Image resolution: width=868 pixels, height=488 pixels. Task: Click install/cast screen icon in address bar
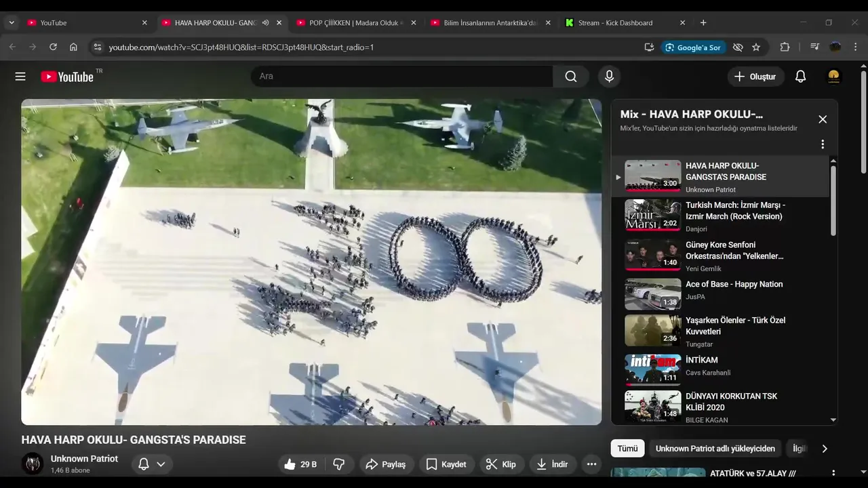coord(649,47)
